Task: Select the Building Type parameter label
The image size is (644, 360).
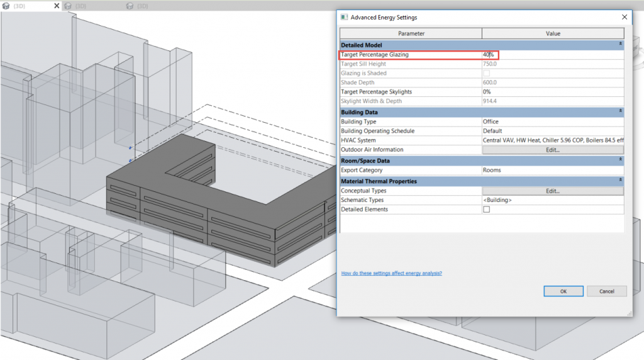Action: [x=358, y=121]
